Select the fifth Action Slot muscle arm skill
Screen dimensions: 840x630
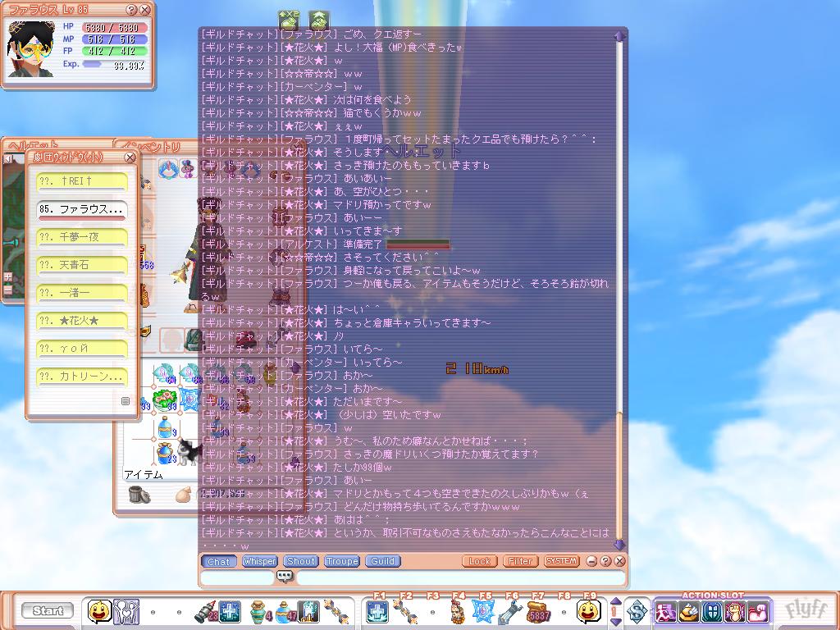click(x=759, y=612)
